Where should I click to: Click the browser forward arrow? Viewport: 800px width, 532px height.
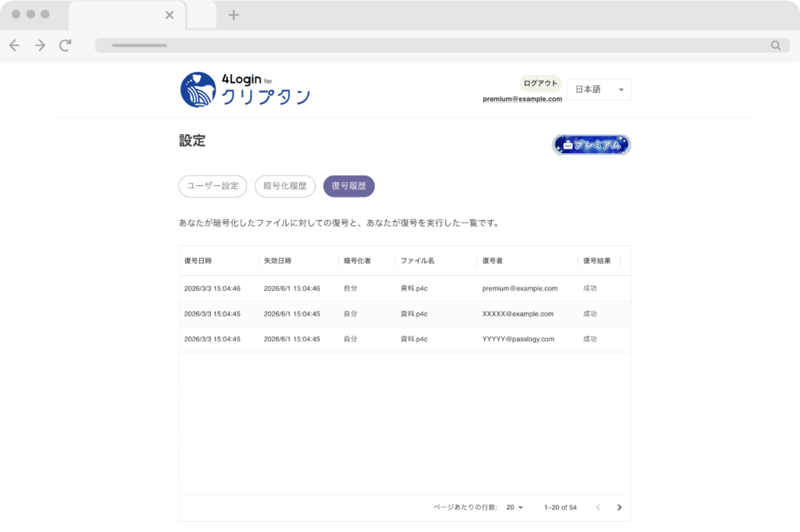[x=40, y=45]
